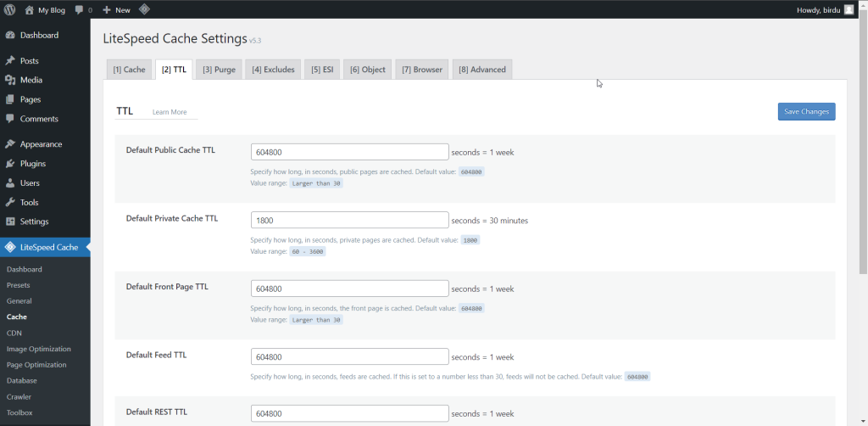Click the Default REST TTL input field
Viewport: 868px width, 426px height.
(350, 413)
